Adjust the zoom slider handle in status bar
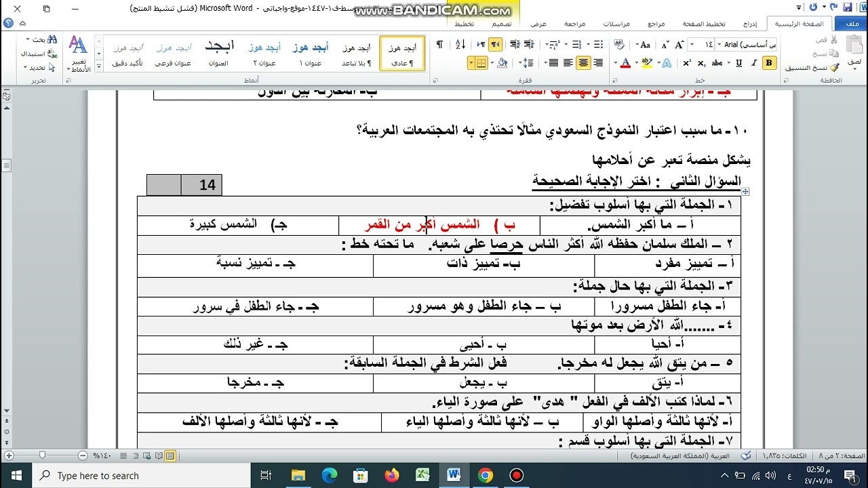 coord(42,456)
